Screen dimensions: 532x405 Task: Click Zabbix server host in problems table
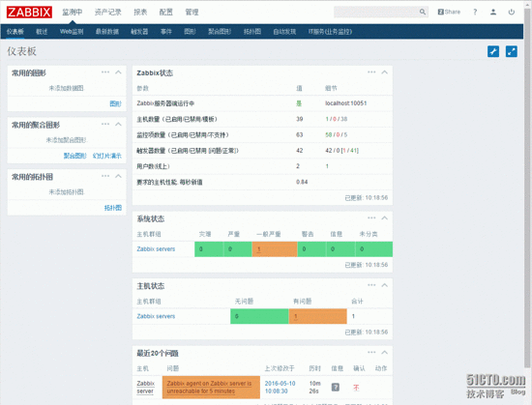145,387
